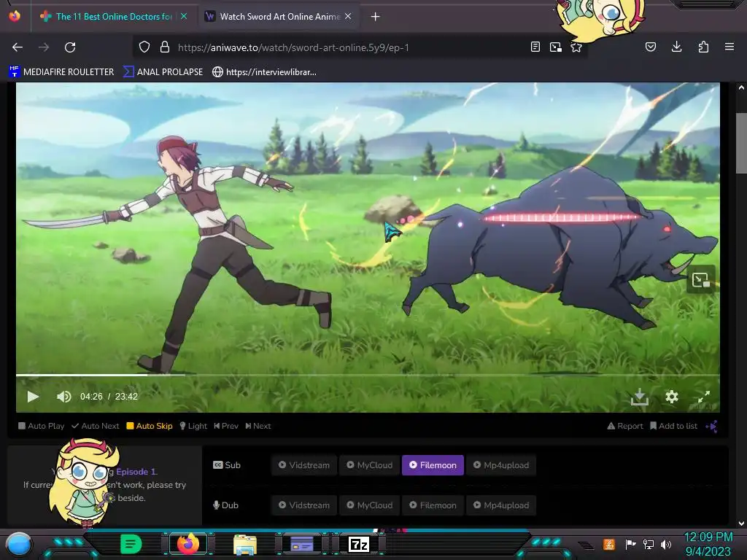
Task: Enter fullscreen video mode
Action: (704, 397)
